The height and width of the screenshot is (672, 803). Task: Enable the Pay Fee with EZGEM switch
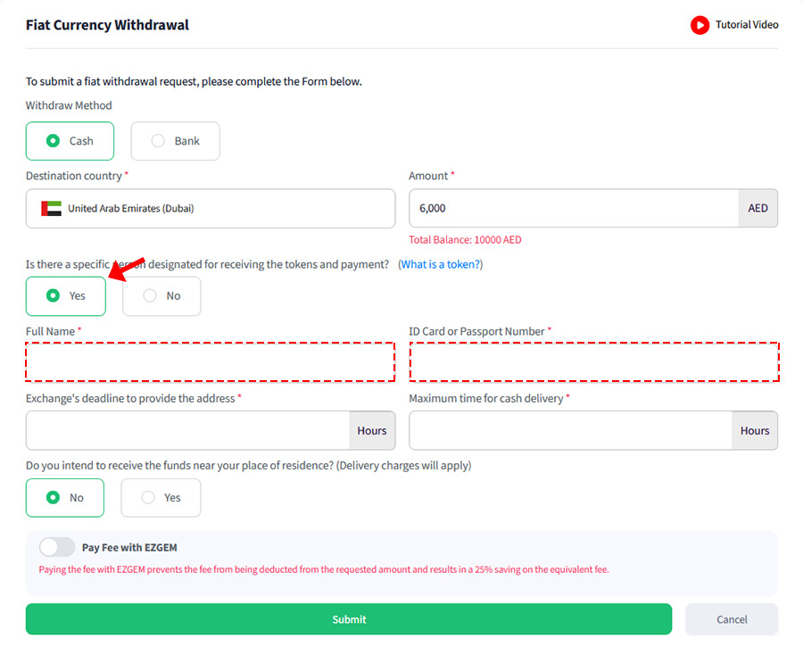(x=57, y=547)
